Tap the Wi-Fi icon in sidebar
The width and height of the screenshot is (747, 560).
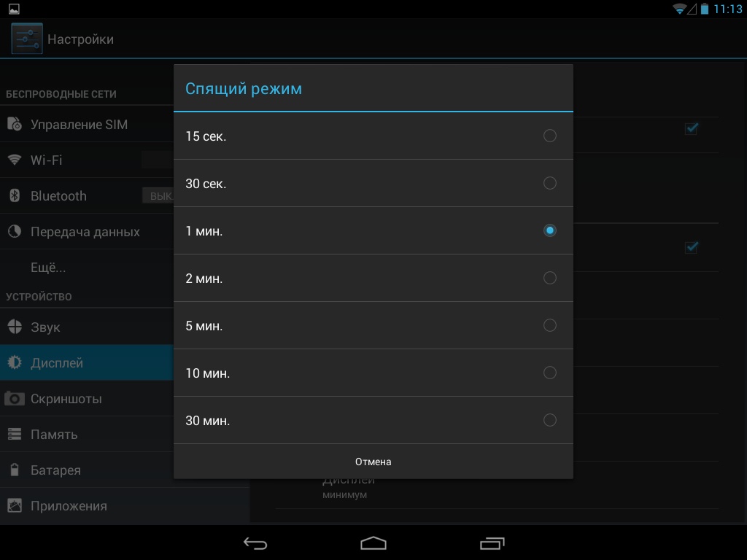[15, 160]
